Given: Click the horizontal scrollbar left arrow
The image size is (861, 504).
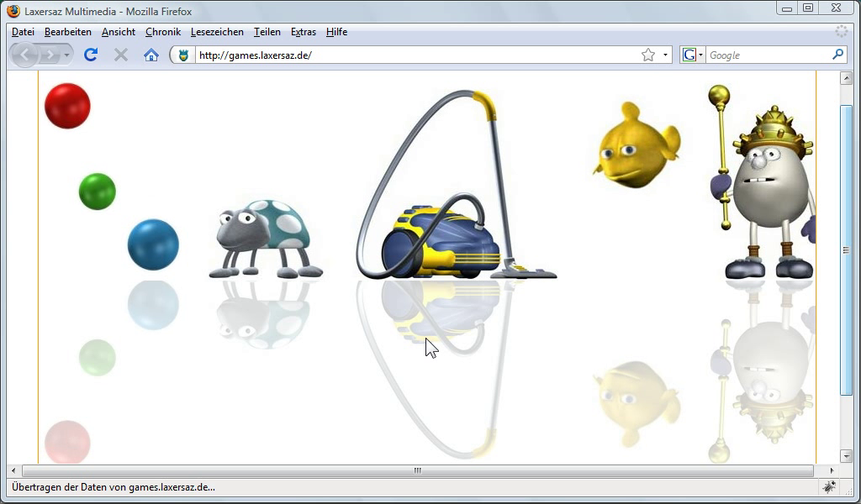Looking at the screenshot, I should 13,470.
